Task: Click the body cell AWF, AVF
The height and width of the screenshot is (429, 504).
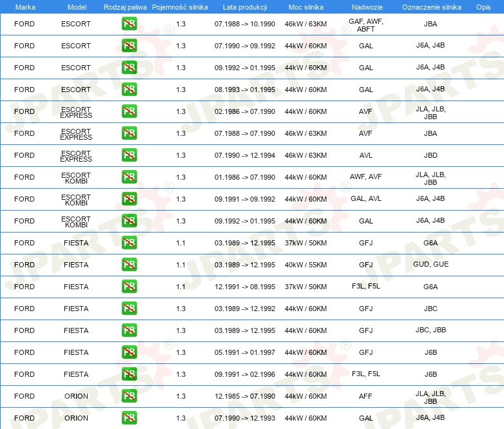Action: click(366, 176)
